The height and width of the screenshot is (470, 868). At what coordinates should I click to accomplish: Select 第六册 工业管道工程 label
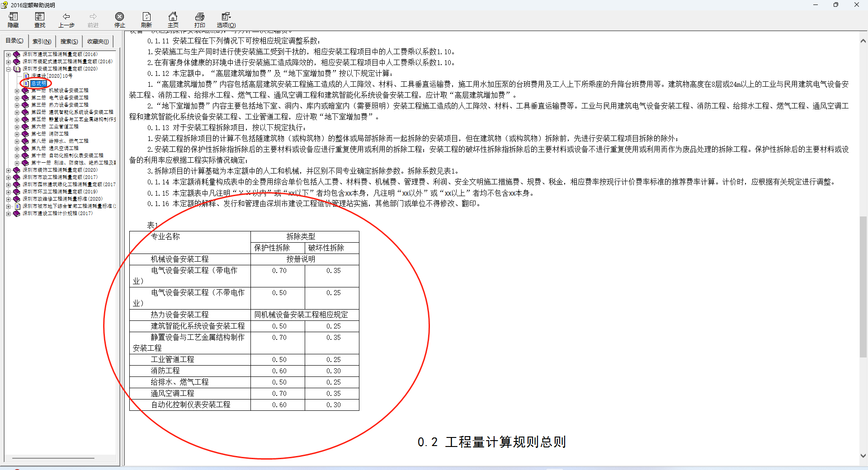55,127
